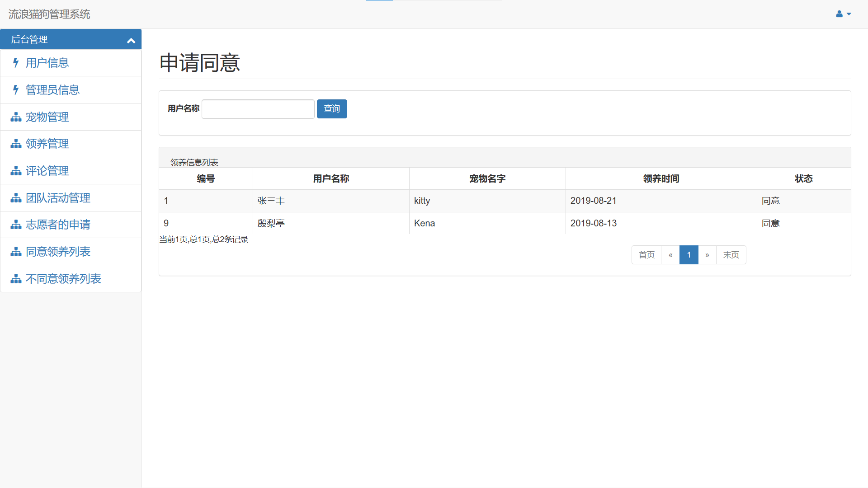The image size is (868, 488).
Task: Collapse the 后台管理 sidebar panel
Action: coord(131,41)
